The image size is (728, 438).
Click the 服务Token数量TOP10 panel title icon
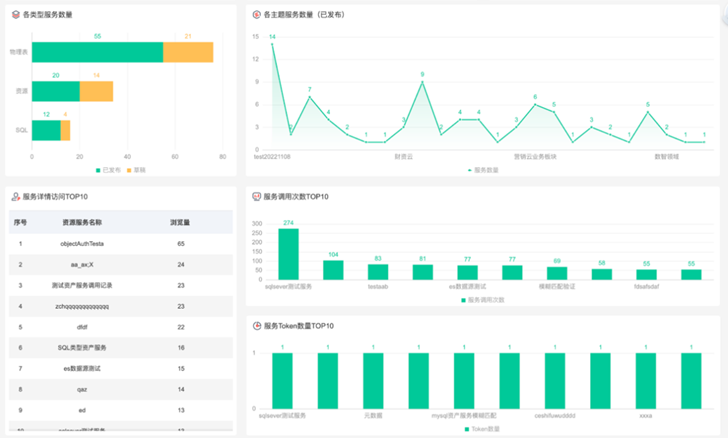pos(256,326)
